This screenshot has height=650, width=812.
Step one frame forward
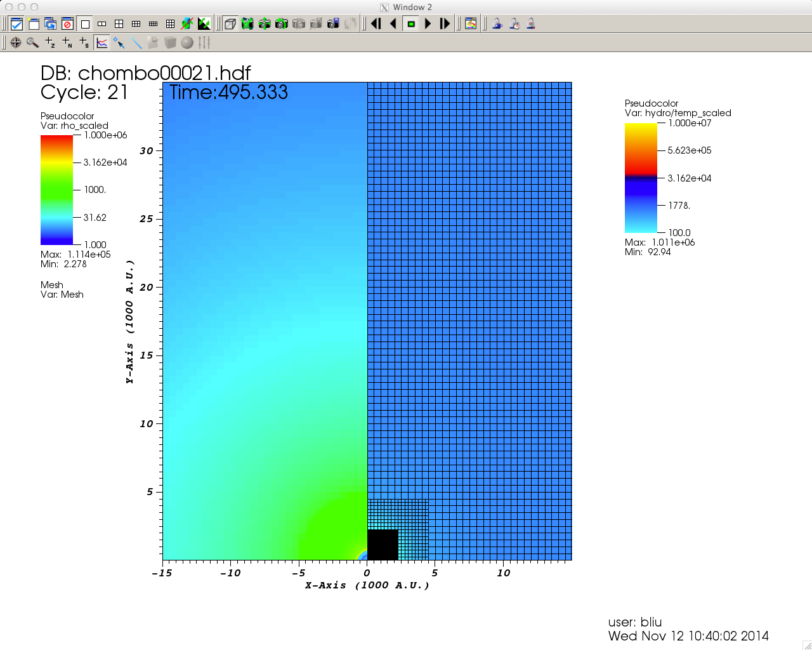(445, 24)
